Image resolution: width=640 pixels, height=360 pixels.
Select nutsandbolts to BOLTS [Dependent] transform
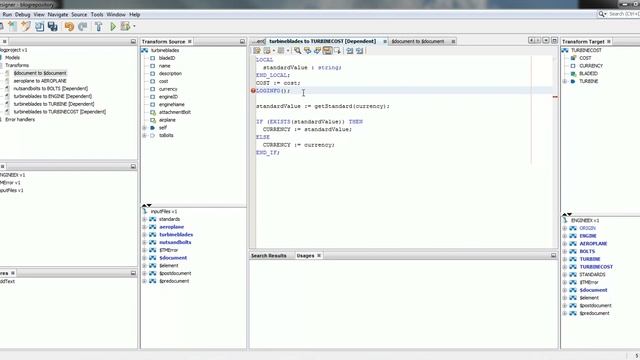pyautogui.click(x=51, y=89)
